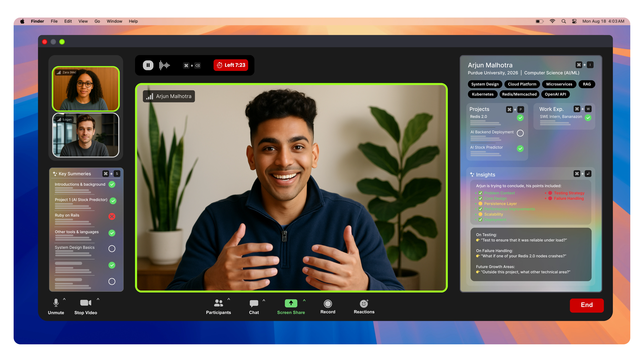Image resolution: width=644 pixels, height=362 pixels.
Task: Click the Stop Video camera icon
Action: pos(86,303)
